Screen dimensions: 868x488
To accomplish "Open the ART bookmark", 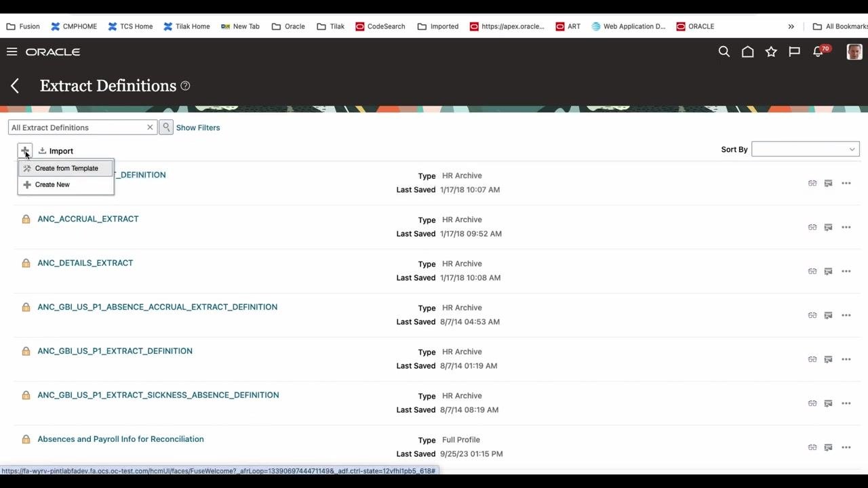I will 568,26.
